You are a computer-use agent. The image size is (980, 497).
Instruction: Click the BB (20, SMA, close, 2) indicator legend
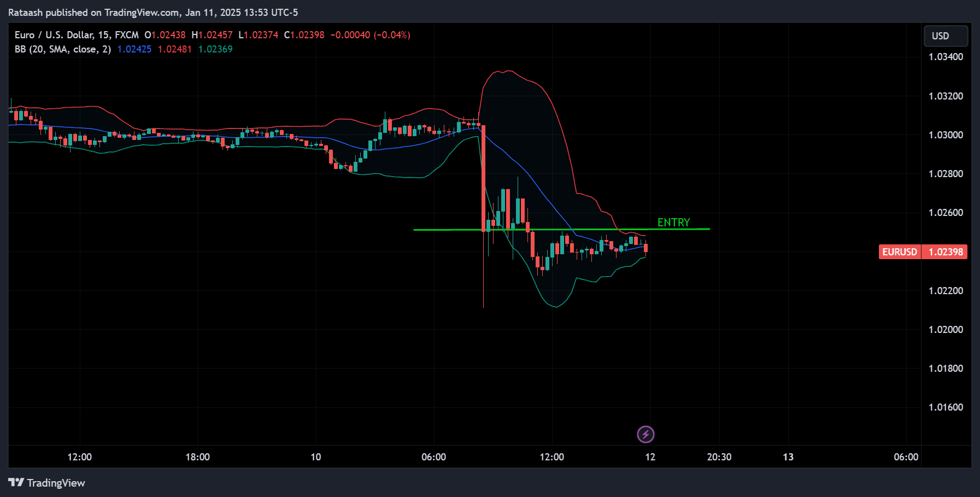point(63,49)
